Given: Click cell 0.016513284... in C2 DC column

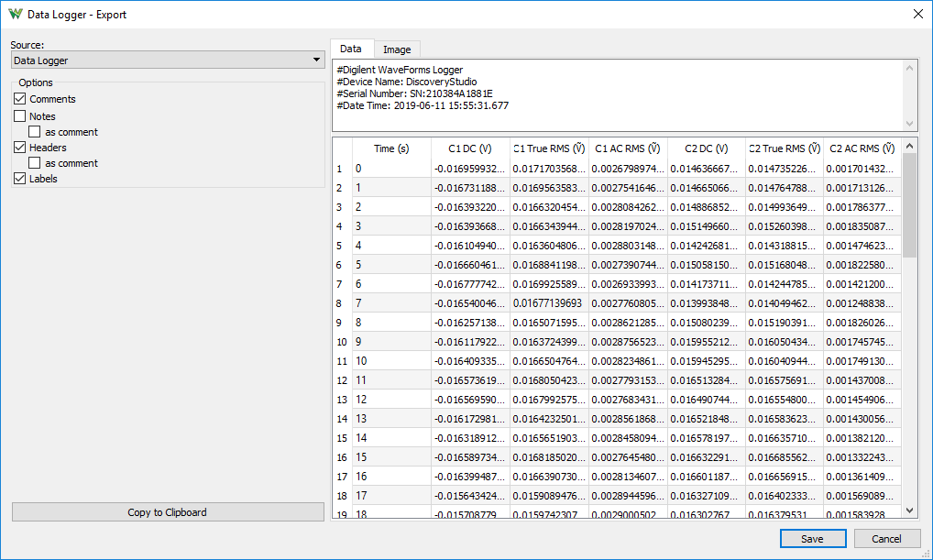Looking at the screenshot, I should pyautogui.click(x=707, y=380).
